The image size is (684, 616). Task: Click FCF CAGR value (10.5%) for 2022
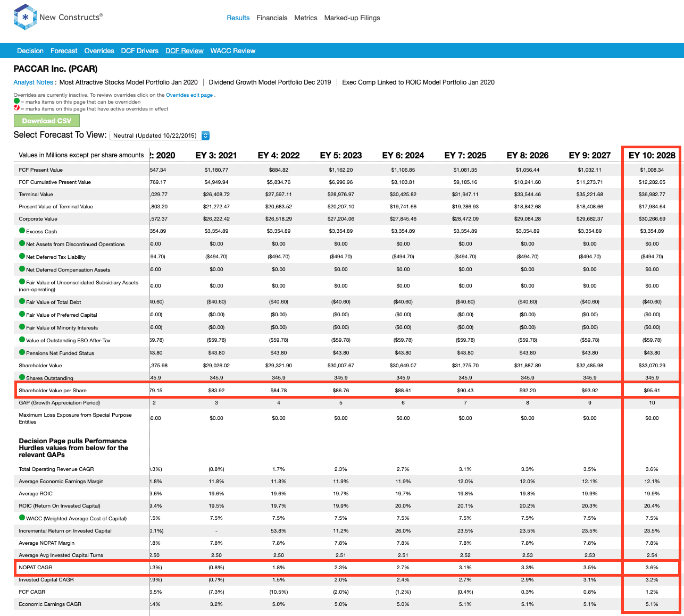(x=279, y=592)
